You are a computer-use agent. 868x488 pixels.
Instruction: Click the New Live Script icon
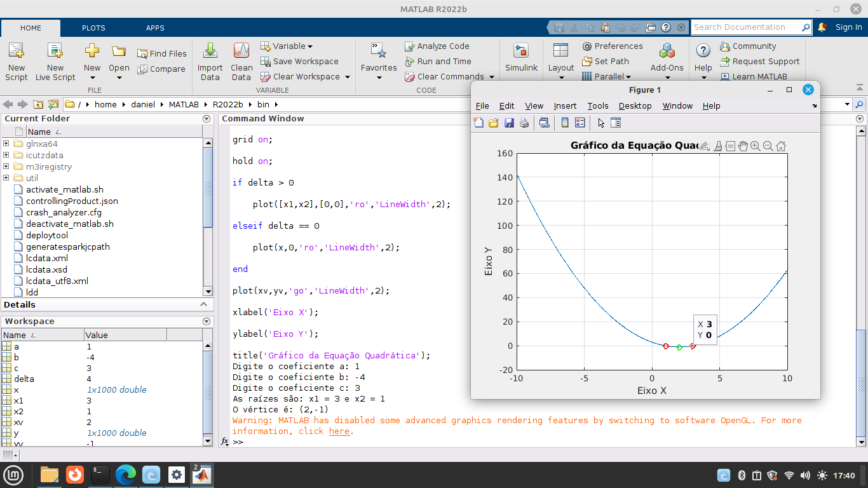coord(55,62)
